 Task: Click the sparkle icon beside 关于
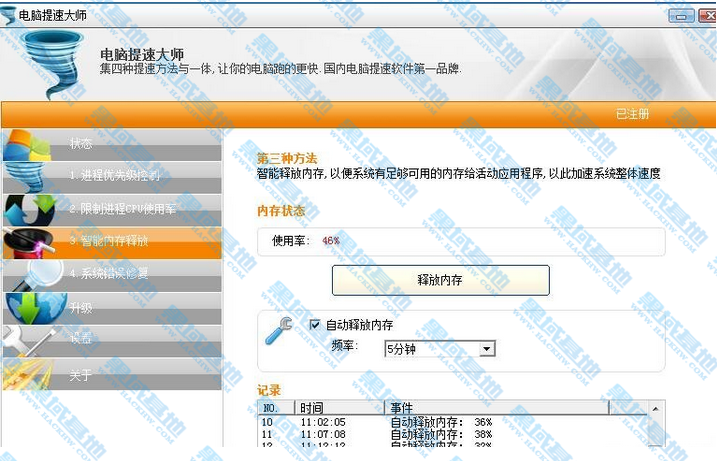point(27,374)
